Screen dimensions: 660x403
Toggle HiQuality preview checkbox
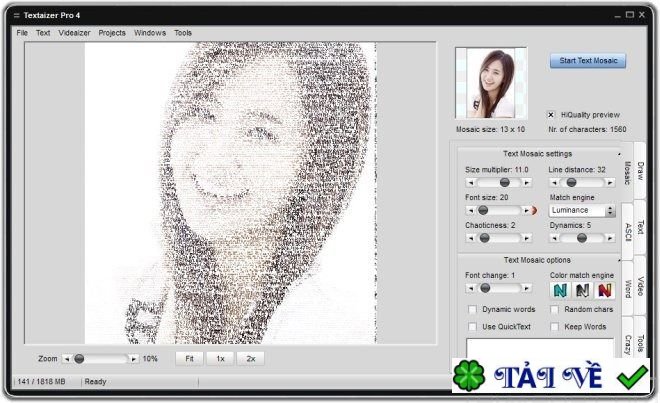coord(551,115)
